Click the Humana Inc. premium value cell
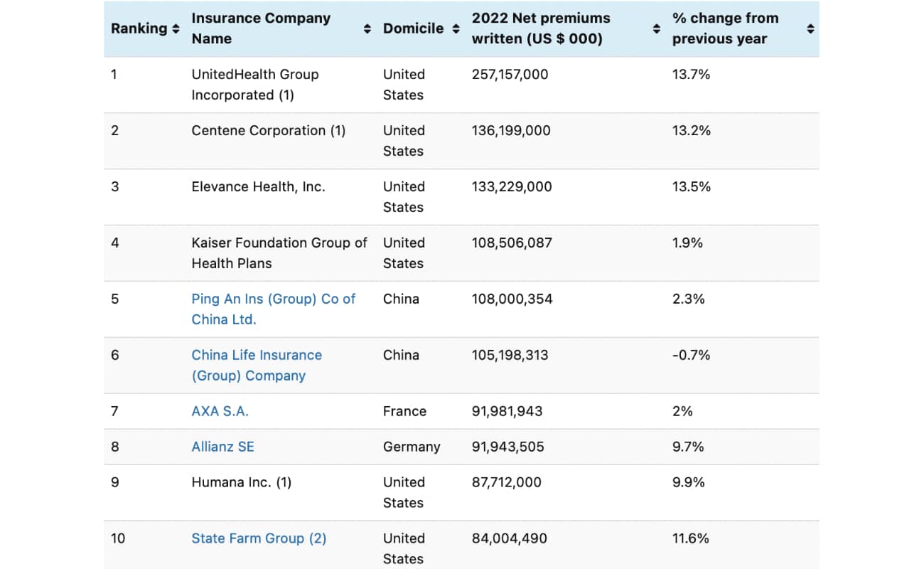924x569 pixels. click(507, 482)
